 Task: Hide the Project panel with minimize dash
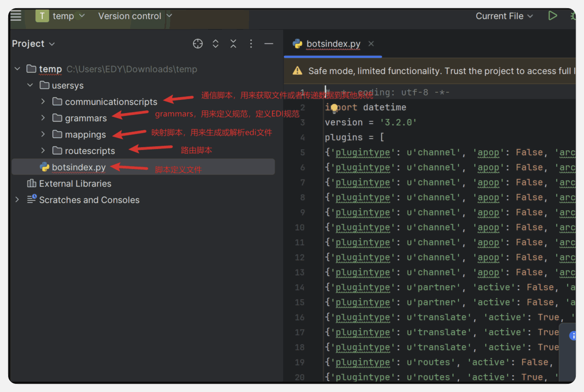(x=269, y=44)
